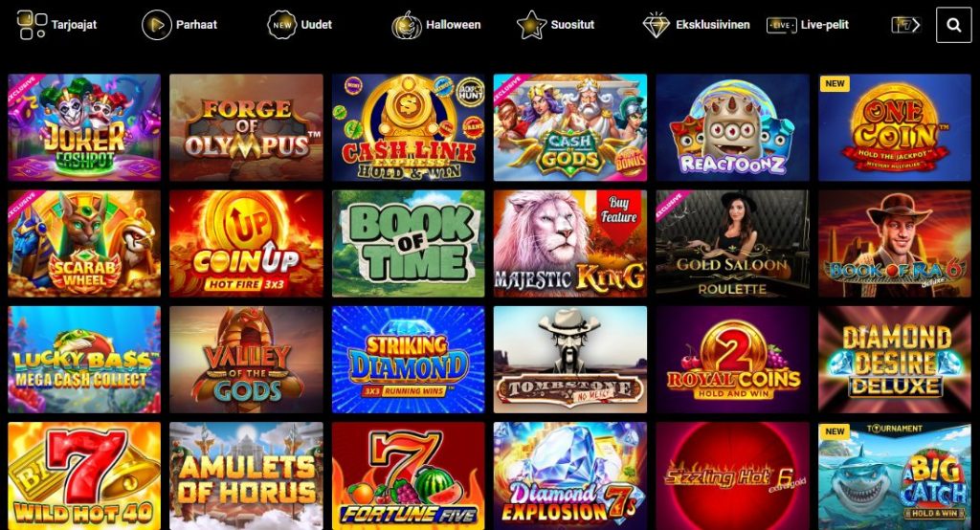Open Gold Saloon Roulette game
The image size is (980, 530).
pyautogui.click(x=732, y=244)
